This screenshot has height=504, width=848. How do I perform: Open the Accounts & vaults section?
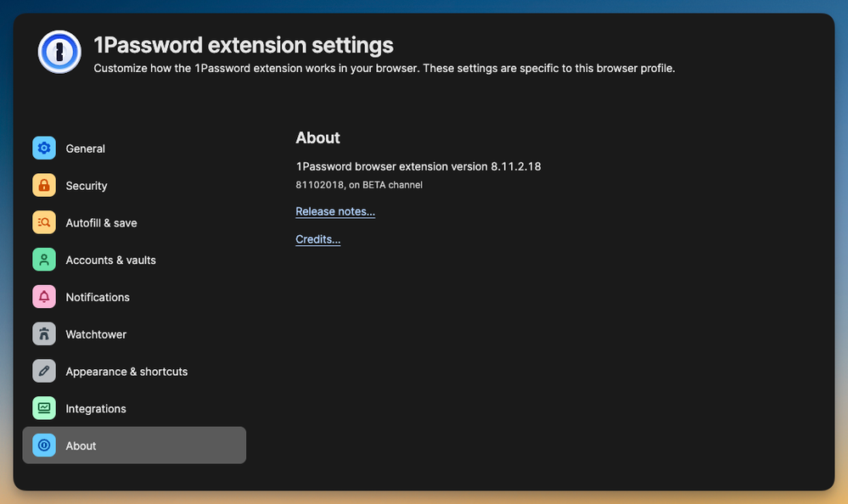(111, 260)
